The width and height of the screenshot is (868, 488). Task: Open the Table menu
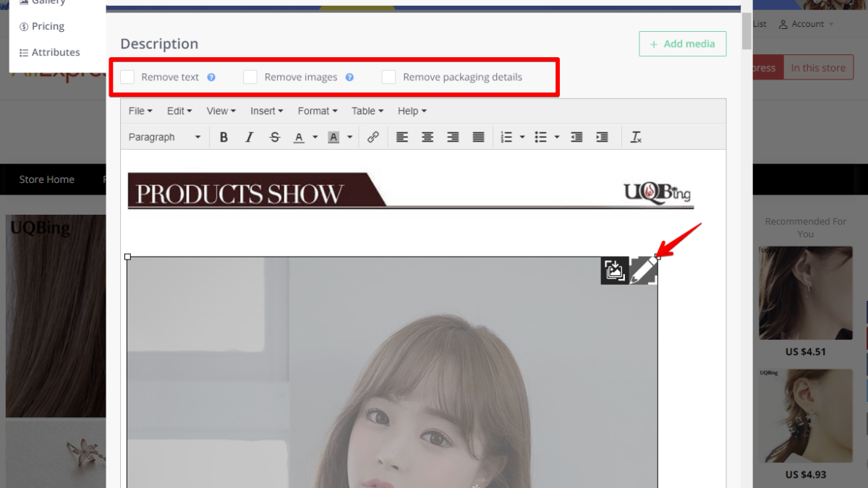367,111
